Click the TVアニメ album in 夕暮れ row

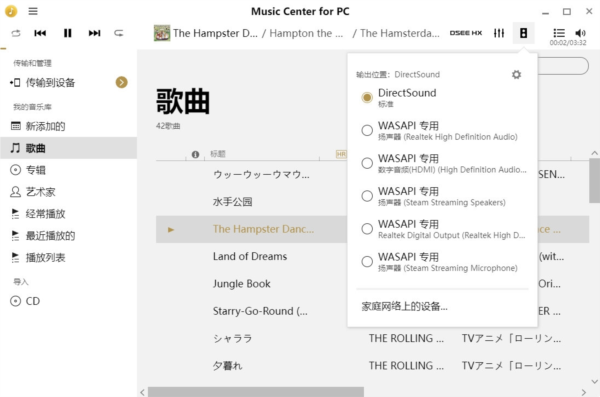pyautogui.click(x=511, y=366)
